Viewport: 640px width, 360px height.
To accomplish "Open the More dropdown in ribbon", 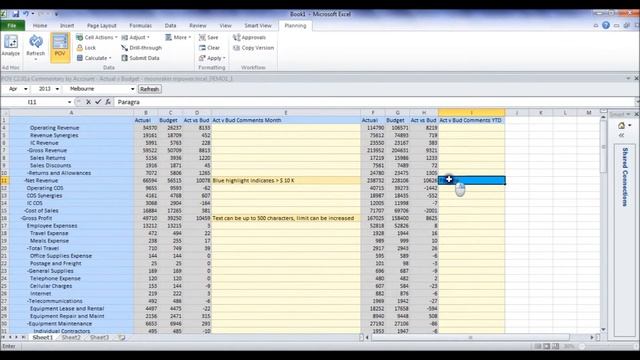I will pos(178,37).
